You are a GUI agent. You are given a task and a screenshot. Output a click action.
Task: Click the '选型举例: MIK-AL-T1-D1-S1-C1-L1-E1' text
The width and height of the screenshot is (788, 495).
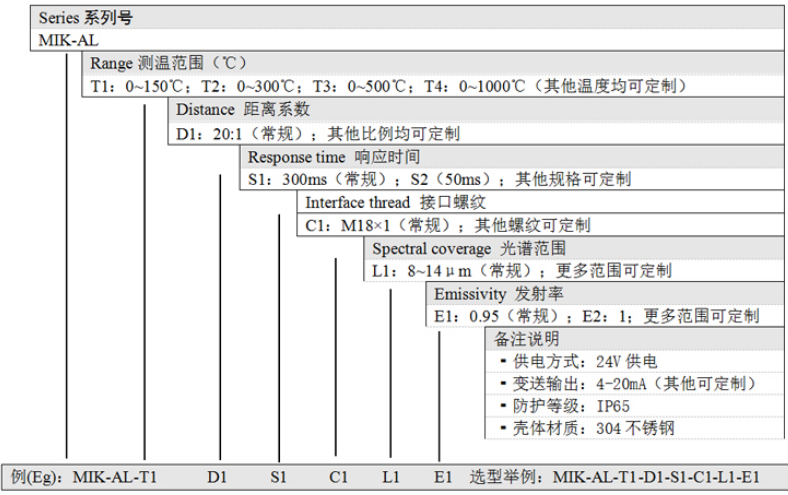[615, 477]
